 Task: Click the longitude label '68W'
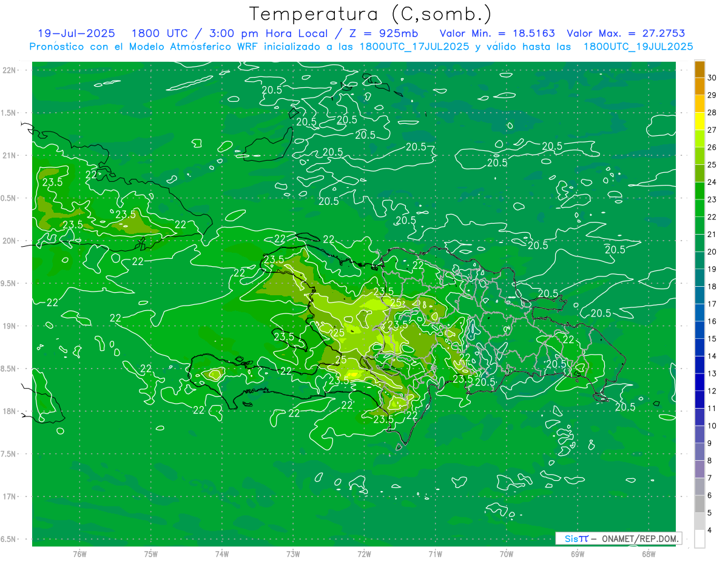click(x=649, y=554)
